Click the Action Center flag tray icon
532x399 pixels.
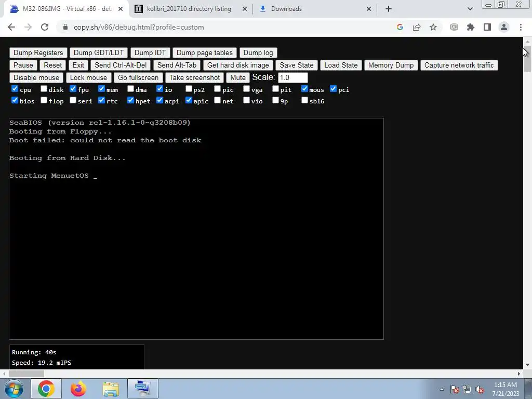(455, 390)
